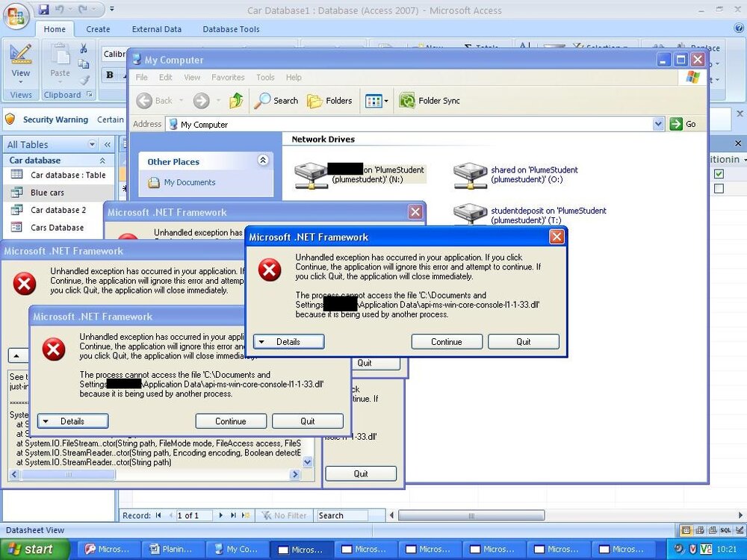This screenshot has width=747, height=560.
Task: Open the External Data ribbon tab
Action: [157, 29]
